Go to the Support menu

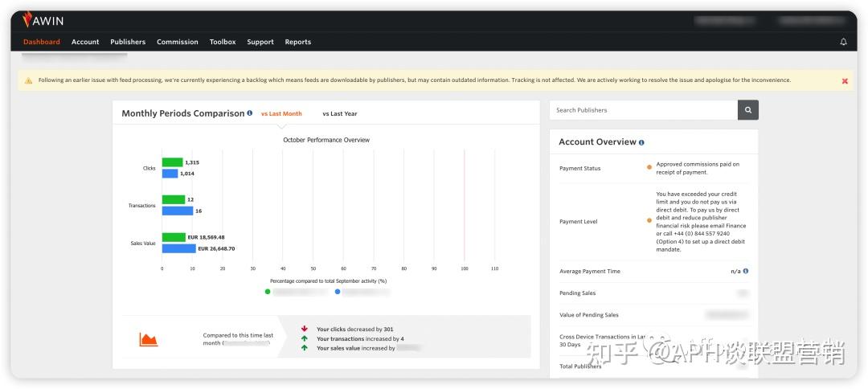[260, 42]
